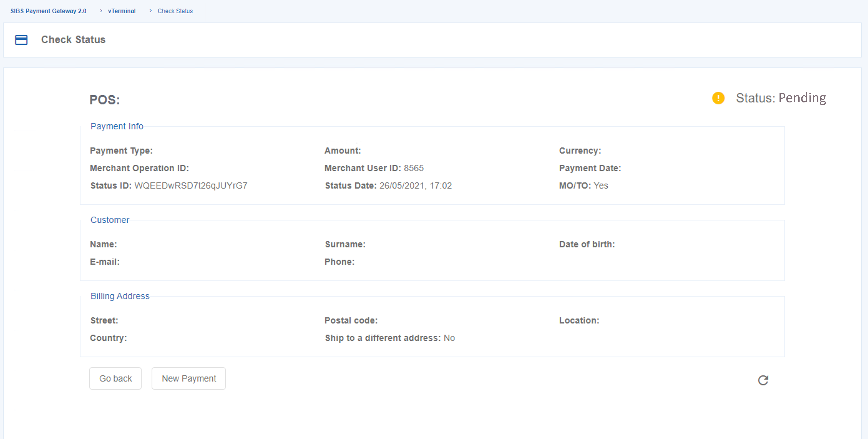Image resolution: width=868 pixels, height=439 pixels.
Task: Click the Status ID value WQEEDwRSD7t26qJUYrG7
Action: (x=191, y=186)
